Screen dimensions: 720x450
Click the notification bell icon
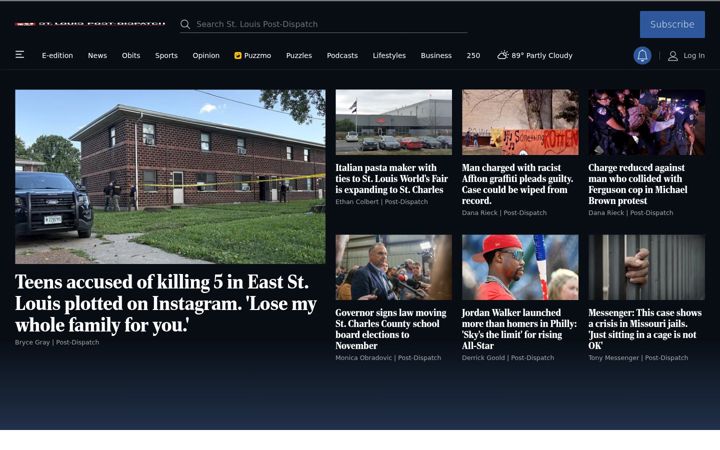click(642, 56)
